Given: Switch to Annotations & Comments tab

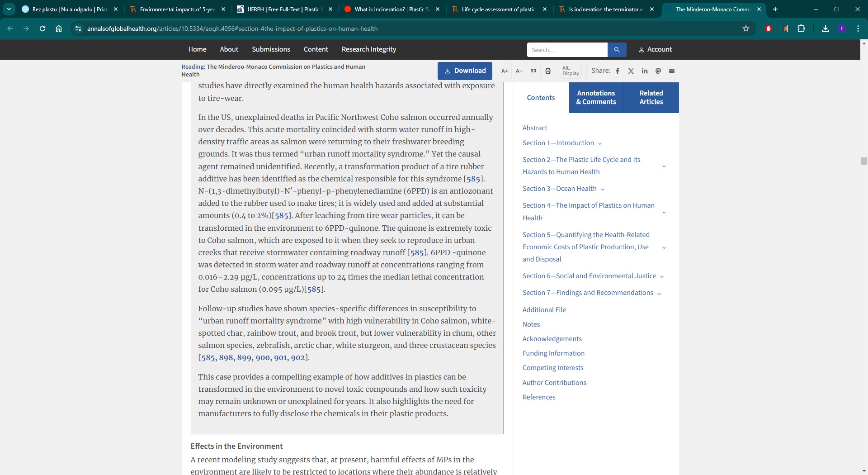Looking at the screenshot, I should pyautogui.click(x=596, y=98).
